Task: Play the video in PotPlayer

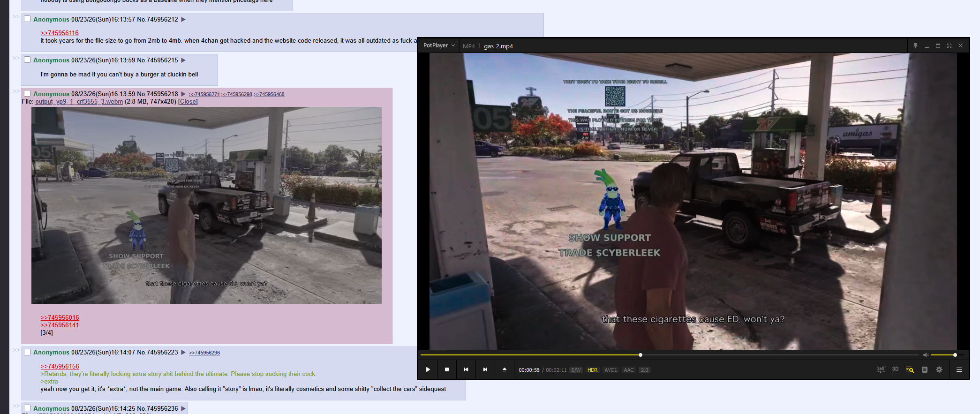Action: (x=428, y=369)
